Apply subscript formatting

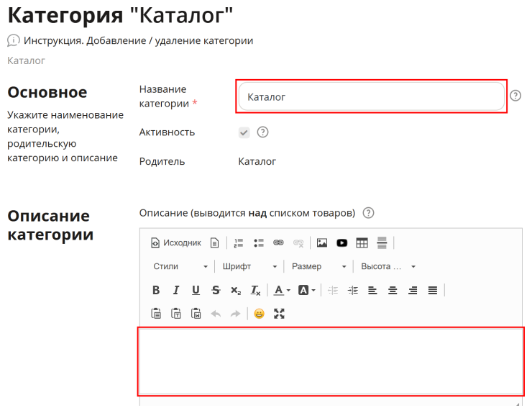click(x=236, y=291)
